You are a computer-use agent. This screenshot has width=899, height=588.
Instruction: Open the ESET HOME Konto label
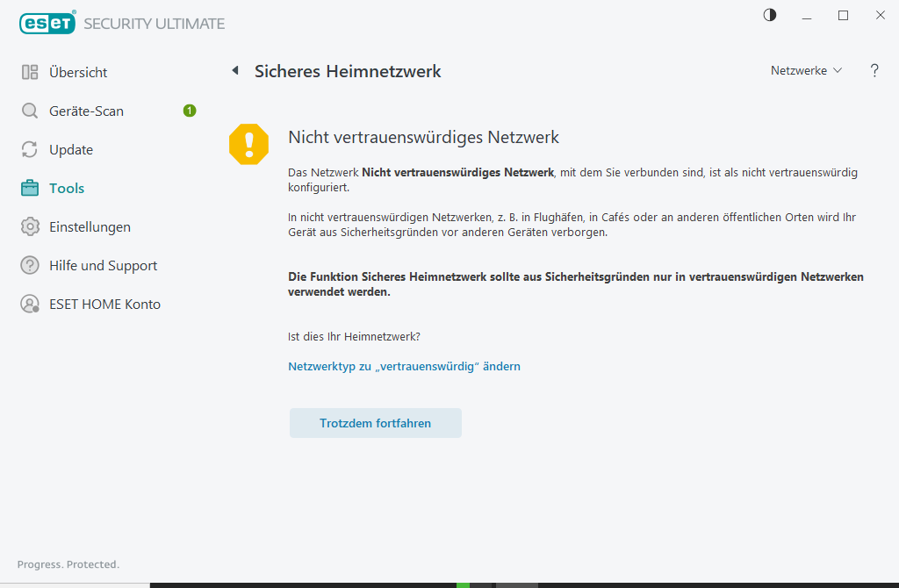(105, 305)
